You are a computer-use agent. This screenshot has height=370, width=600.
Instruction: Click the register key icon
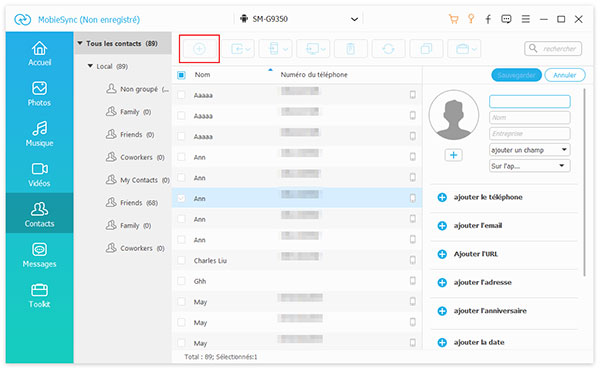(471, 19)
